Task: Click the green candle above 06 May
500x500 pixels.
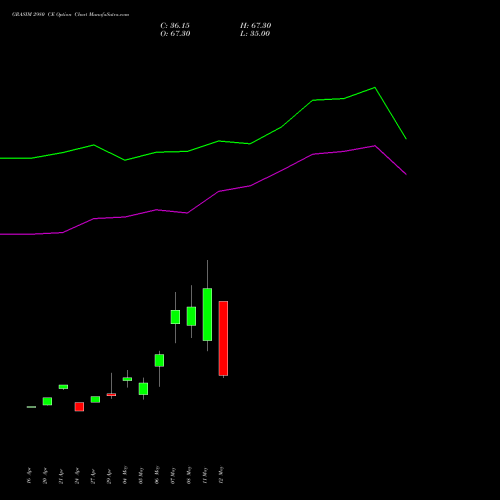Action: [159, 360]
